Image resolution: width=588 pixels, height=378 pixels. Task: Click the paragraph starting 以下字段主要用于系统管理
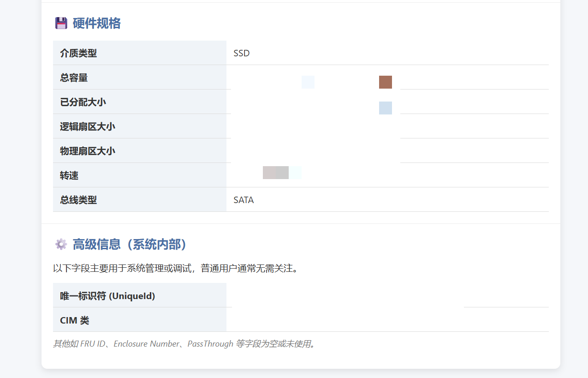pyautogui.click(x=176, y=268)
